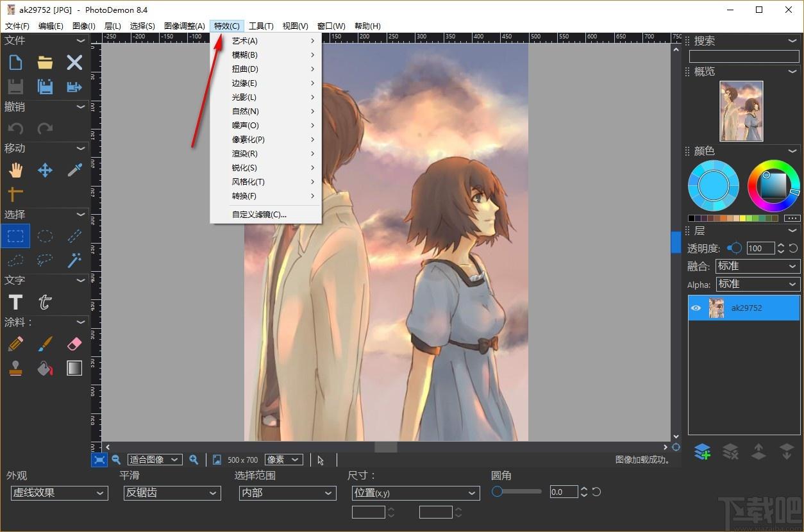
Task: Open the 位置(x,y) size dropdown
Action: (x=416, y=493)
